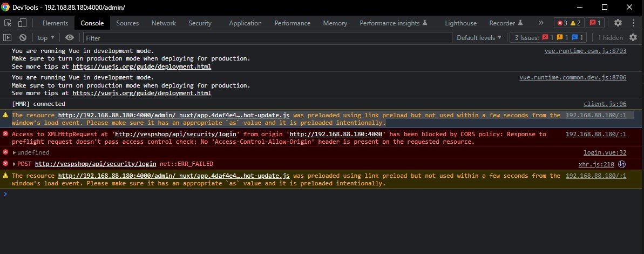Toggle the device toolbar icon

22,23
